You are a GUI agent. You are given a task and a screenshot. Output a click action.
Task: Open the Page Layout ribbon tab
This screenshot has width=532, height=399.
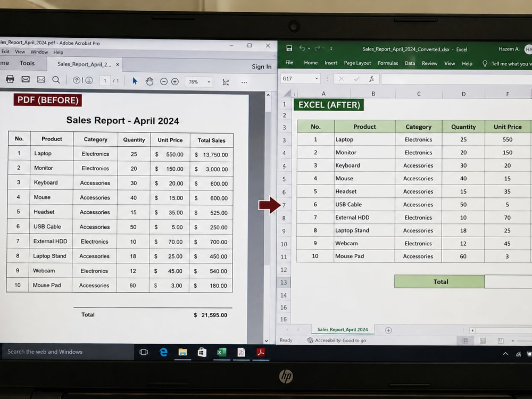tap(358, 63)
